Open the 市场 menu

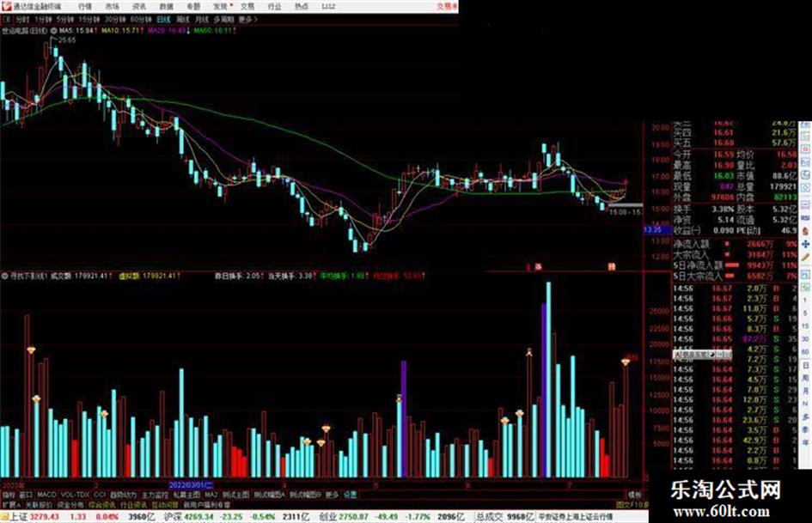(112, 7)
